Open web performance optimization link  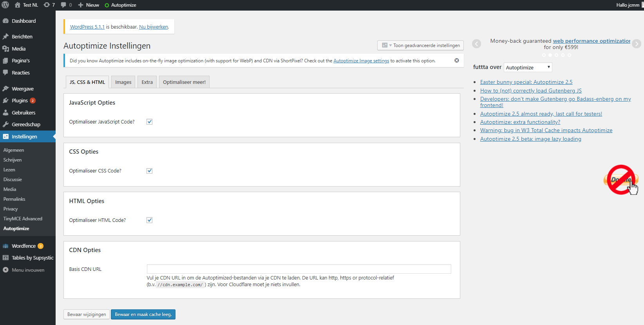(x=592, y=41)
